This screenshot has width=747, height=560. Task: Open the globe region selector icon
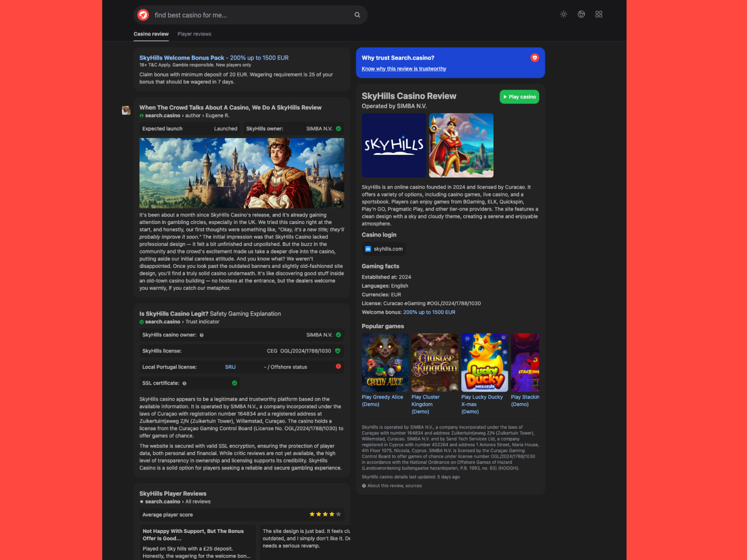581,14
